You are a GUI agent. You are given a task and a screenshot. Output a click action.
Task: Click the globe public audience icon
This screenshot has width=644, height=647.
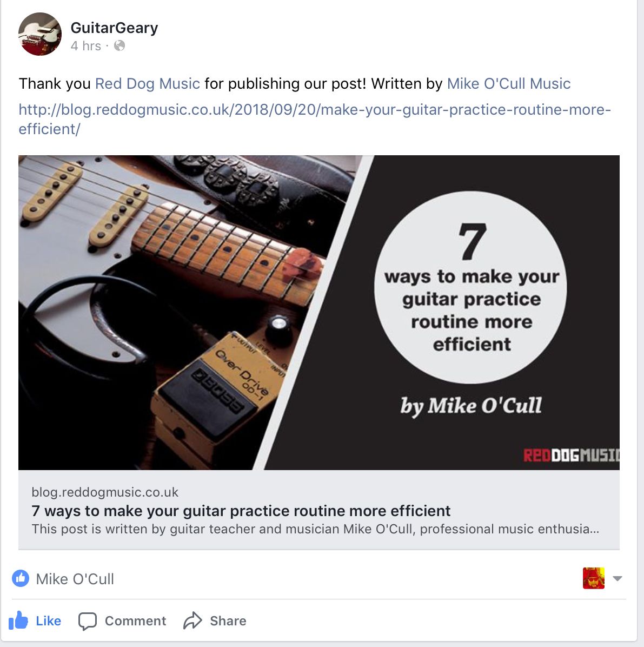[119, 45]
